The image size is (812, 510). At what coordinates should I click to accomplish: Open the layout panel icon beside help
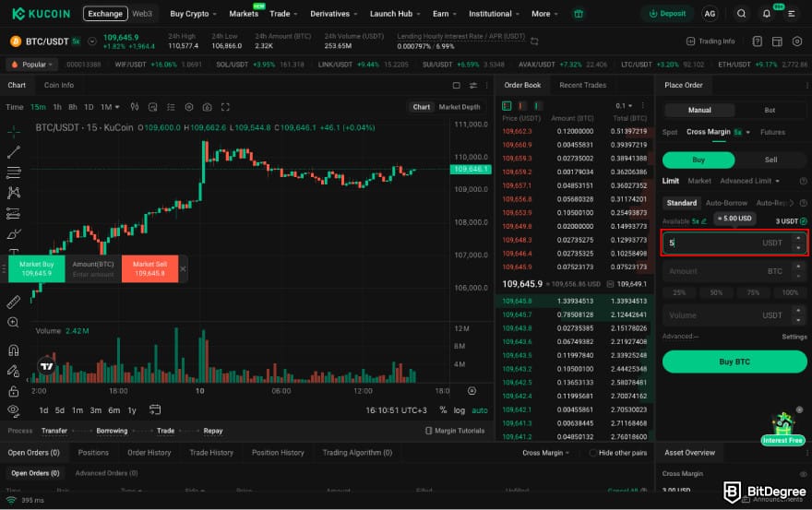(777, 42)
